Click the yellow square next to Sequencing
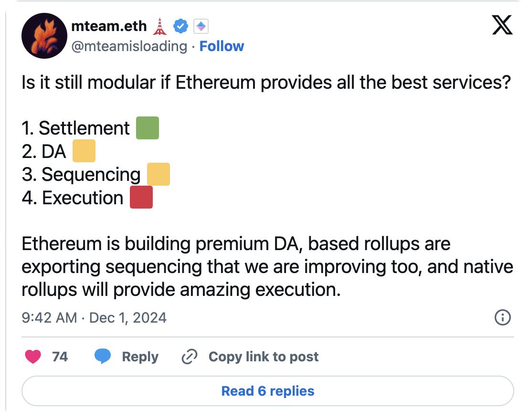Image resolution: width=529 pixels, height=420 pixels. click(x=158, y=174)
